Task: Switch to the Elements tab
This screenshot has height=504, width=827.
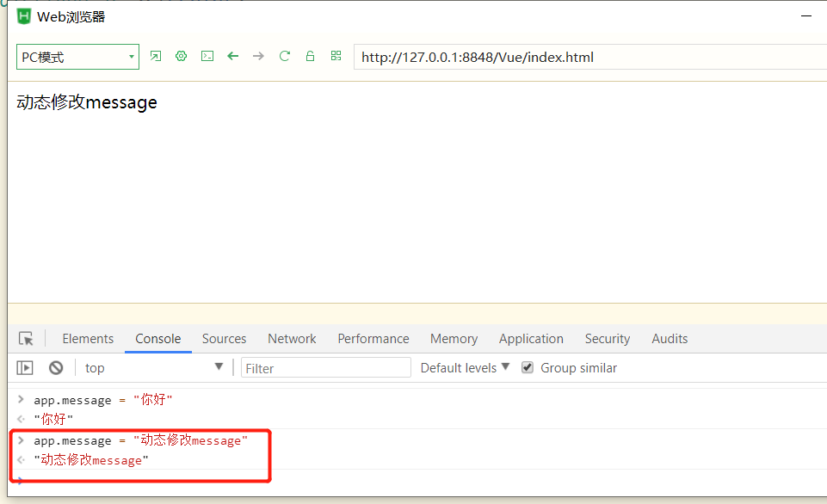Action: [x=88, y=339]
